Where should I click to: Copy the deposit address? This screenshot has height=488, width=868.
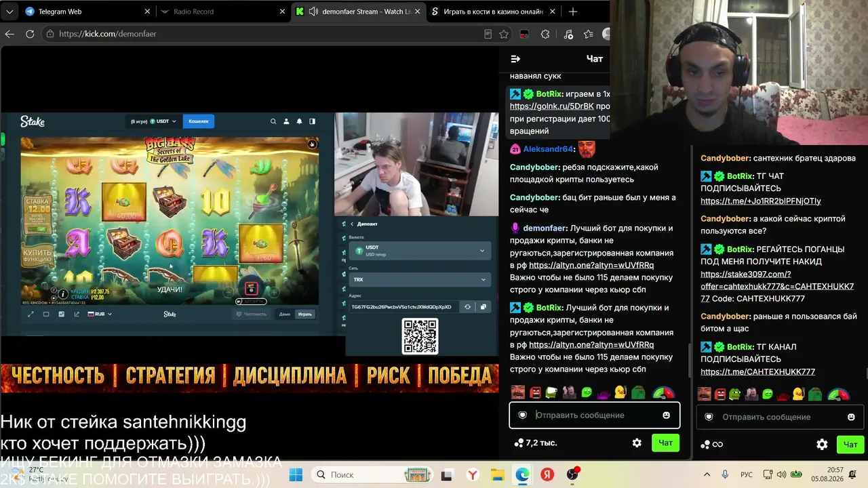(483, 307)
